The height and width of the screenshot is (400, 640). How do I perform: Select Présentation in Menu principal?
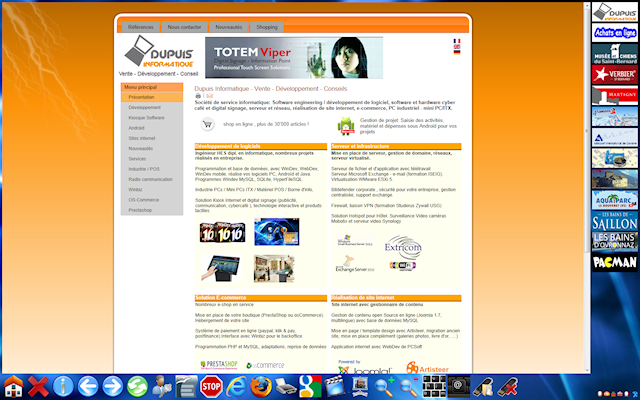(x=152, y=97)
